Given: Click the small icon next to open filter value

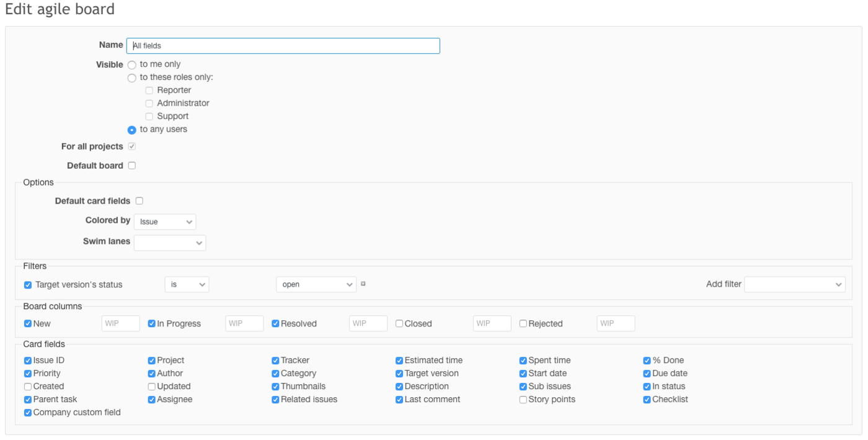Looking at the screenshot, I should coord(363,284).
